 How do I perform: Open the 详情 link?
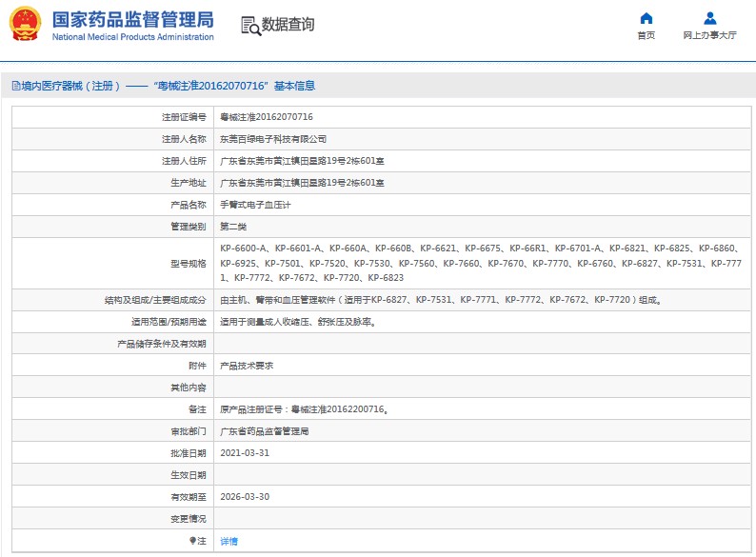[x=229, y=541]
